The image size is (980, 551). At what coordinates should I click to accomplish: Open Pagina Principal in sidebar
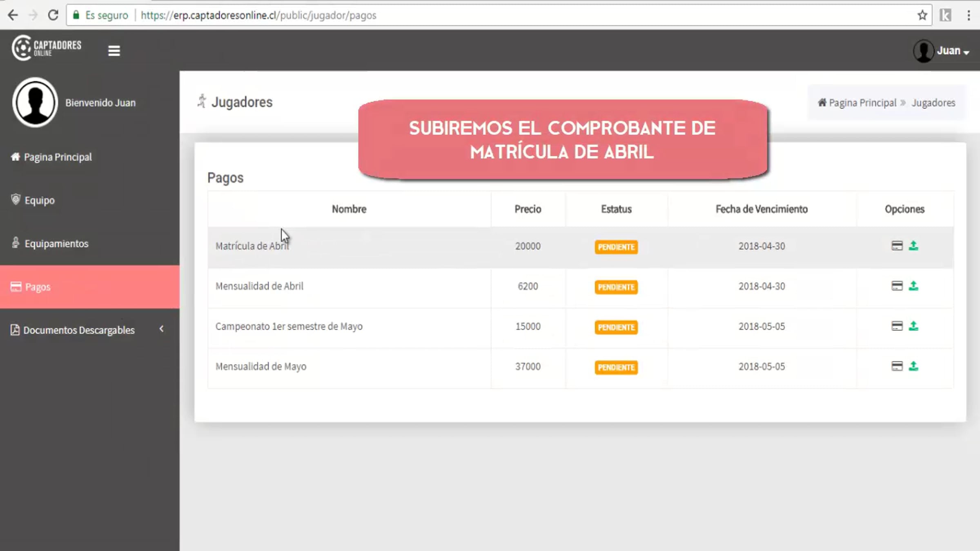(x=58, y=157)
